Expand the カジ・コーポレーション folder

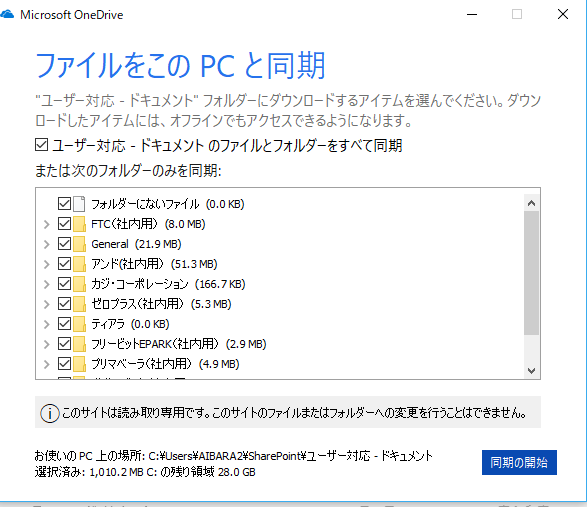(x=46, y=284)
